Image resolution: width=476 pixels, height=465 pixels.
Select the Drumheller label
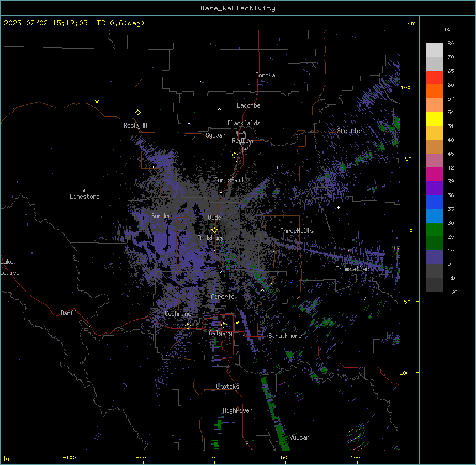[x=352, y=269]
